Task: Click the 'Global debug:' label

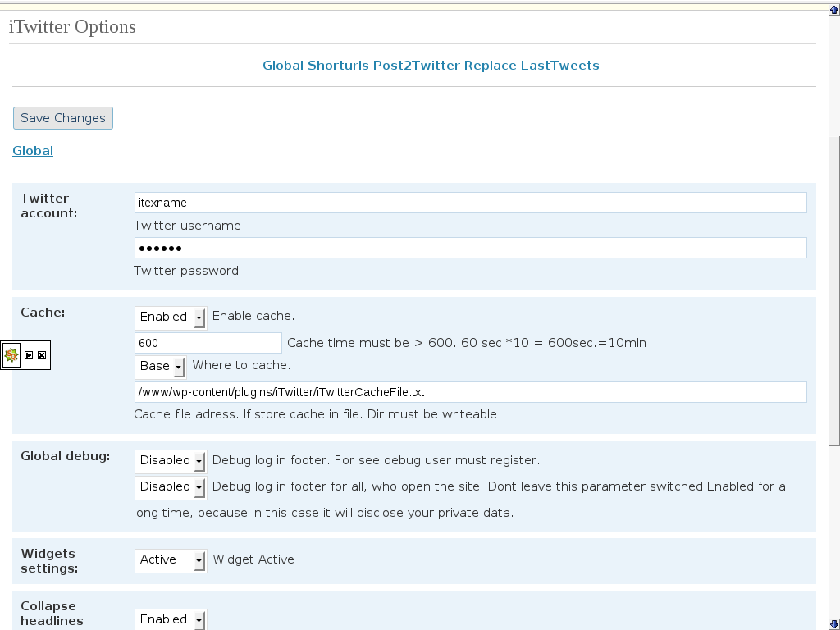Action: pyautogui.click(x=66, y=456)
